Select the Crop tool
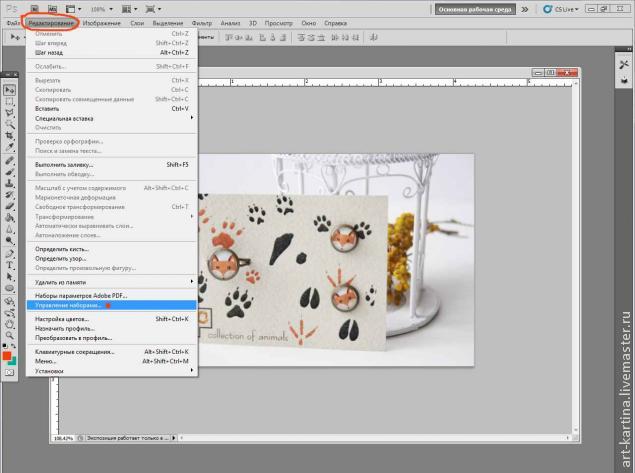This screenshot has height=473, width=635. point(9,135)
